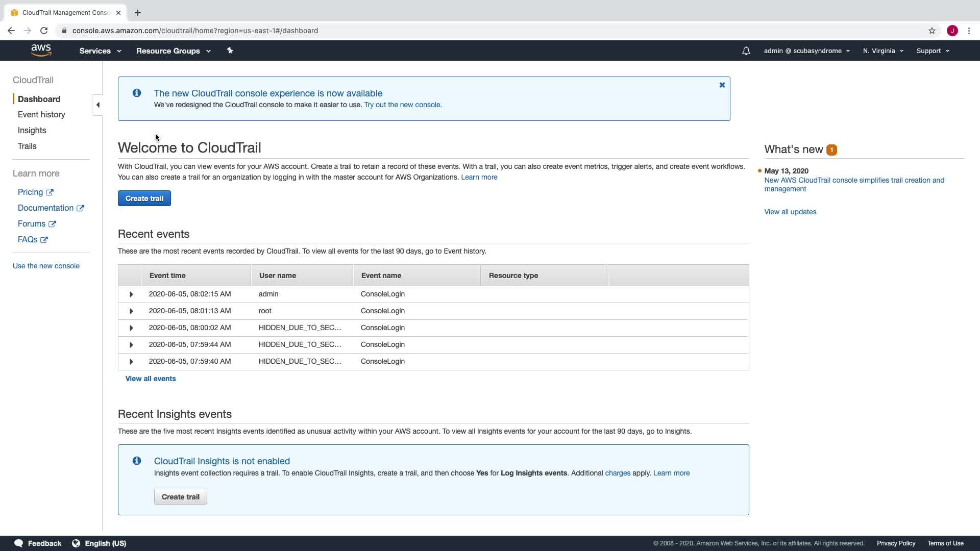Bookmark this page with the star icon
The height and width of the screenshot is (551, 980).
(x=932, y=31)
